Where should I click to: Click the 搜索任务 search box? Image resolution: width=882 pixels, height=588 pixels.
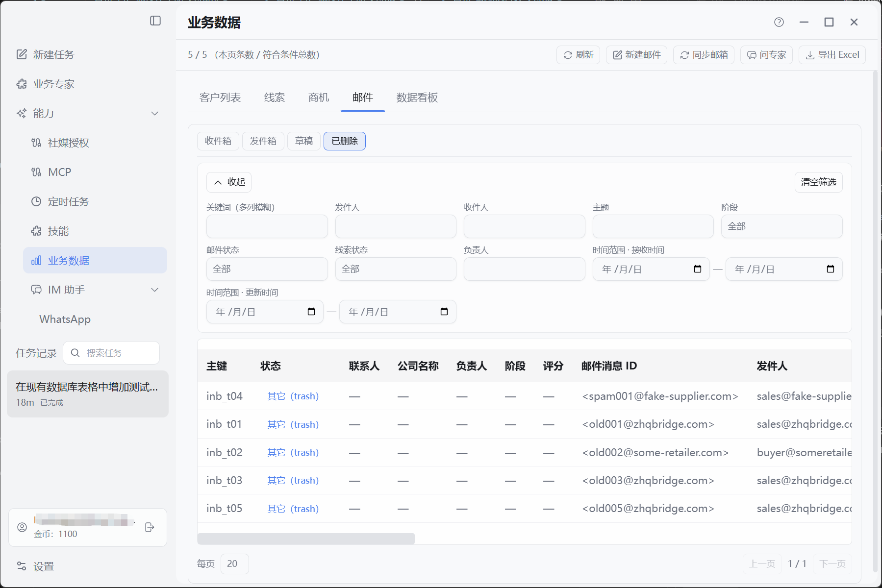tap(111, 353)
